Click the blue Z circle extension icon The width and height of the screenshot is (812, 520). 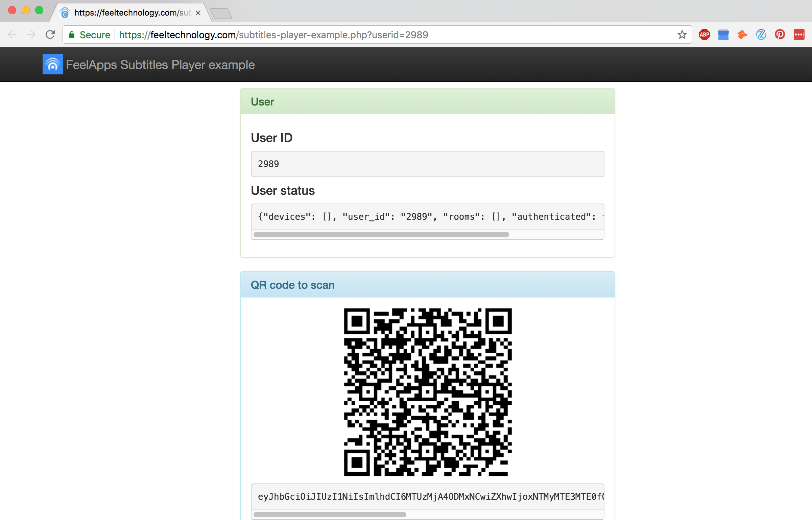tap(761, 34)
